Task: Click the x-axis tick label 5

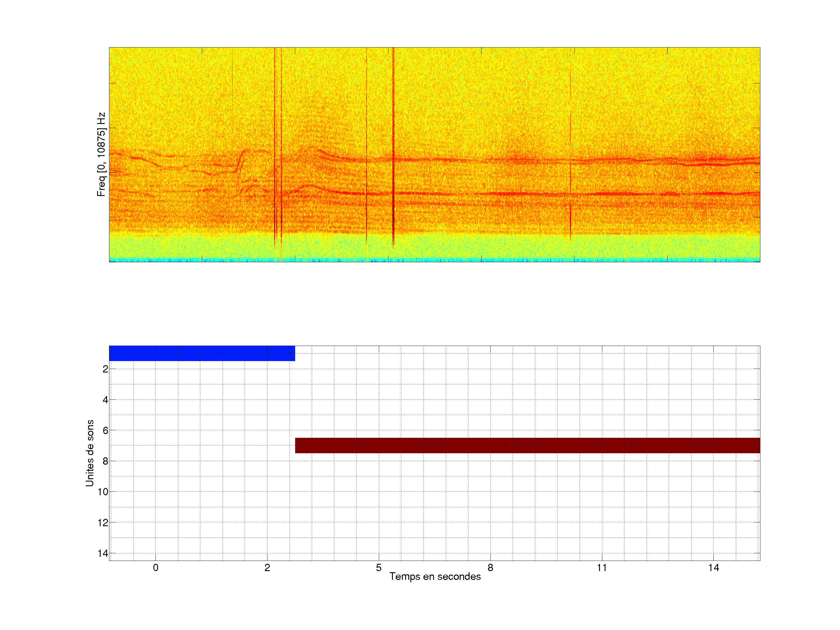Action: click(x=379, y=568)
